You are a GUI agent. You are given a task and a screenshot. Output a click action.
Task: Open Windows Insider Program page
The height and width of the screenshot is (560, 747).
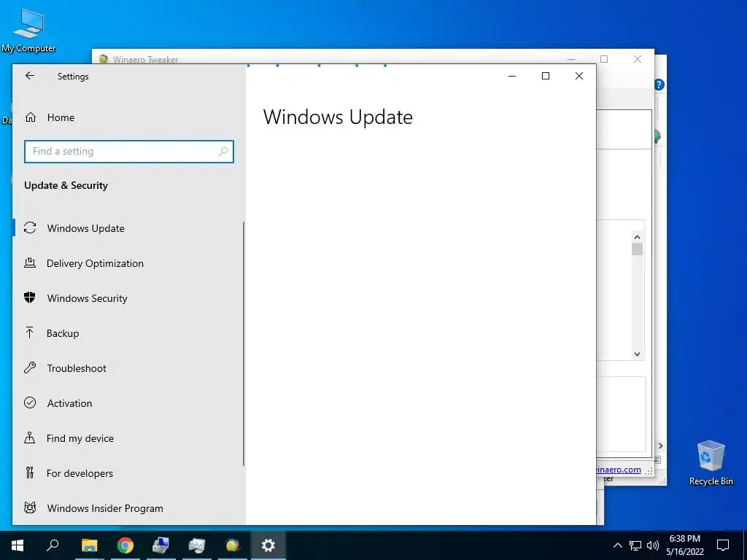[128, 508]
